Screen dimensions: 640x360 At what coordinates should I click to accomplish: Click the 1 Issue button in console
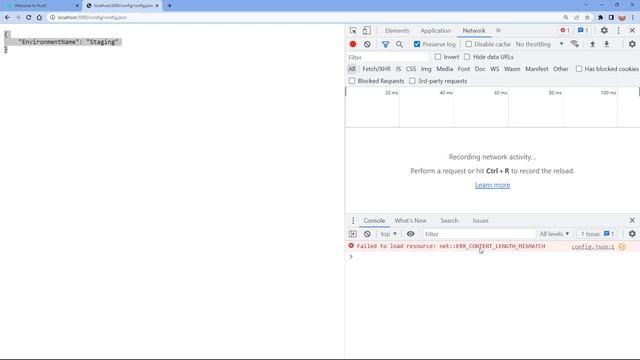click(597, 234)
